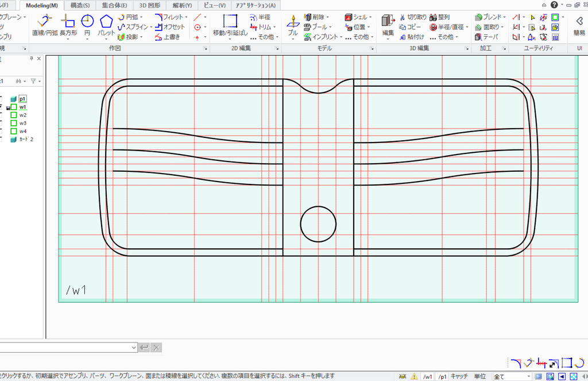Click the 削除 delete model tool

(x=314, y=17)
